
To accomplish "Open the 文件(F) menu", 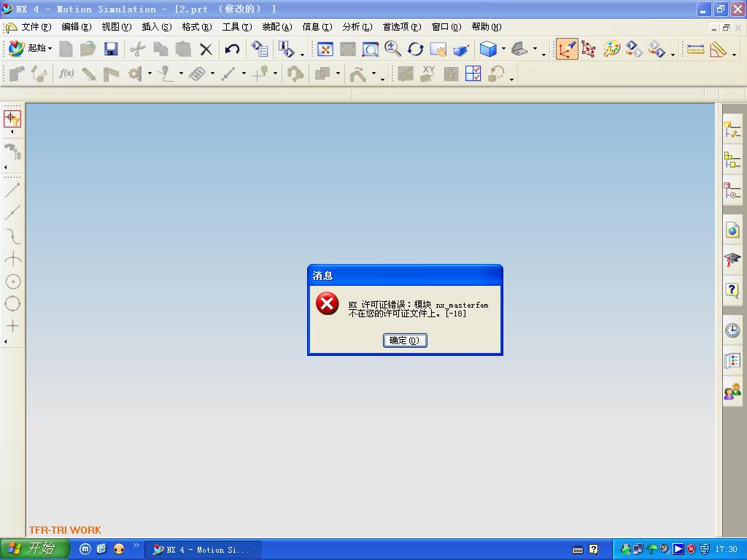I will coord(36,27).
